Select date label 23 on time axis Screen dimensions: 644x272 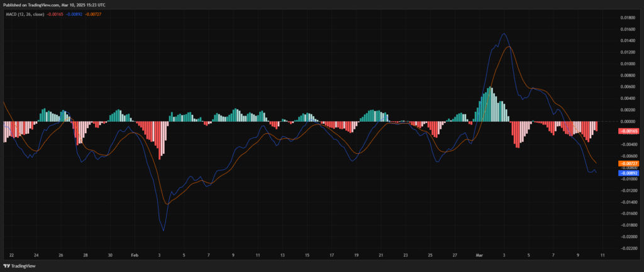[406, 255]
